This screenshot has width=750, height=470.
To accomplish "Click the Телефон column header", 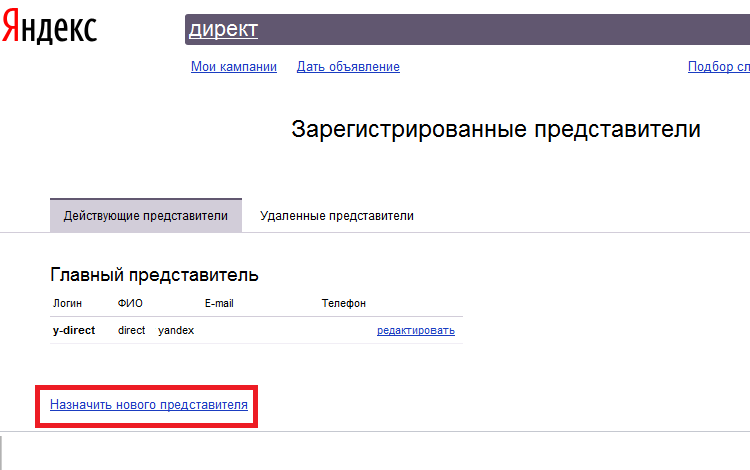I will (x=343, y=303).
